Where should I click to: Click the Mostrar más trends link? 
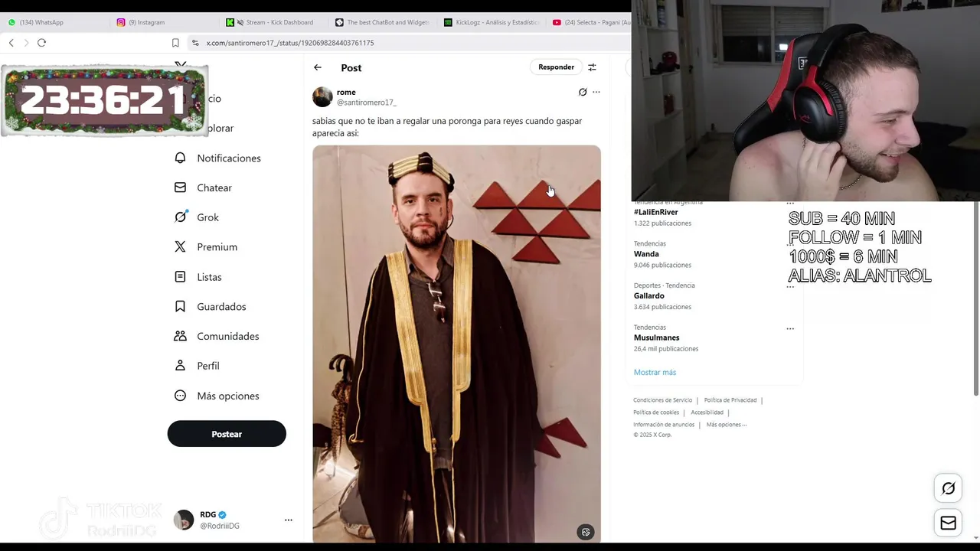point(655,372)
